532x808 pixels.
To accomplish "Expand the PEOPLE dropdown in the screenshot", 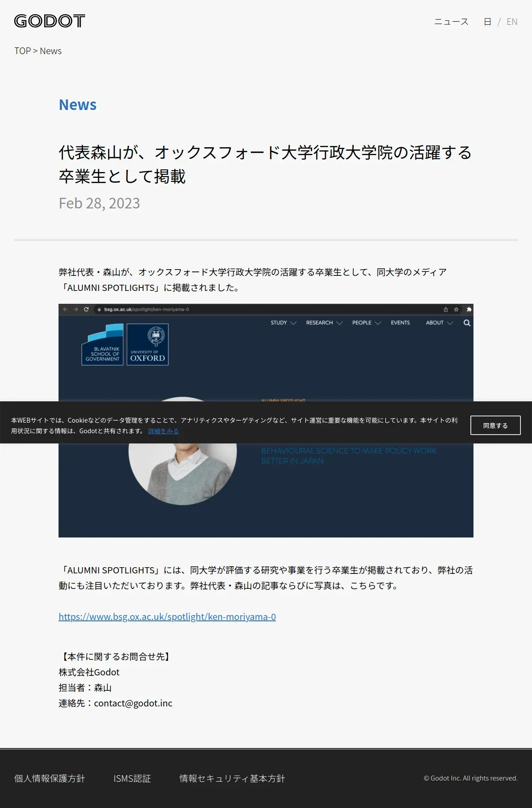I will [x=367, y=323].
